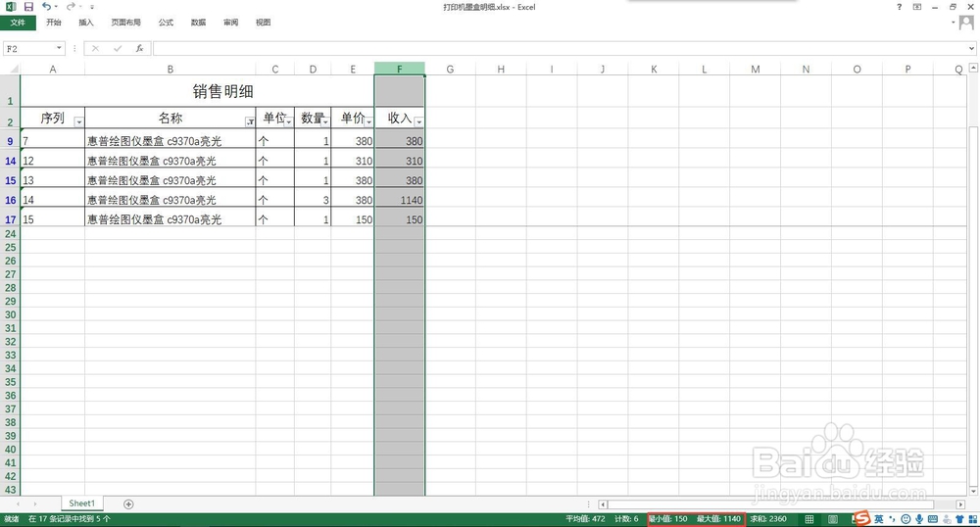Screen dimensions: 980x527
Task: Click the 平均值: 472 status bar entry
Action: [585, 519]
